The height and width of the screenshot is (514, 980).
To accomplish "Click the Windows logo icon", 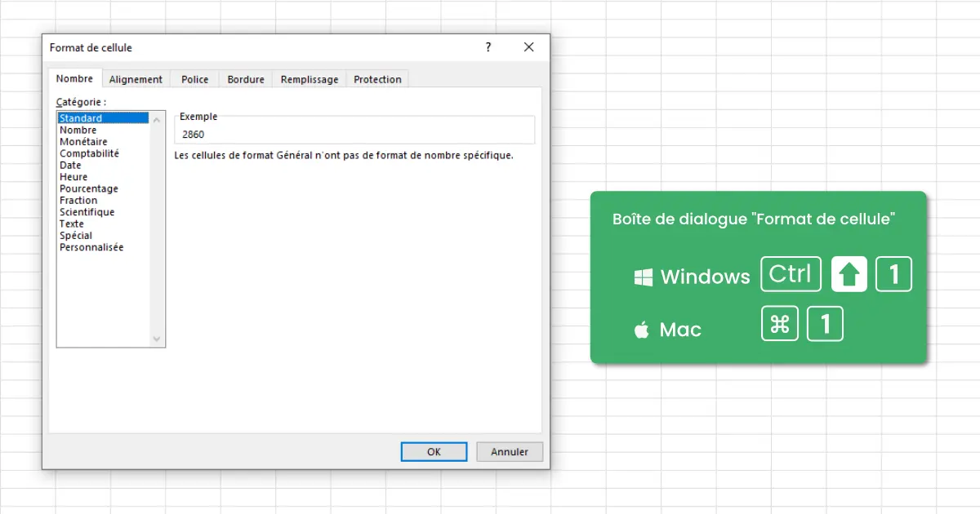I will [644, 277].
